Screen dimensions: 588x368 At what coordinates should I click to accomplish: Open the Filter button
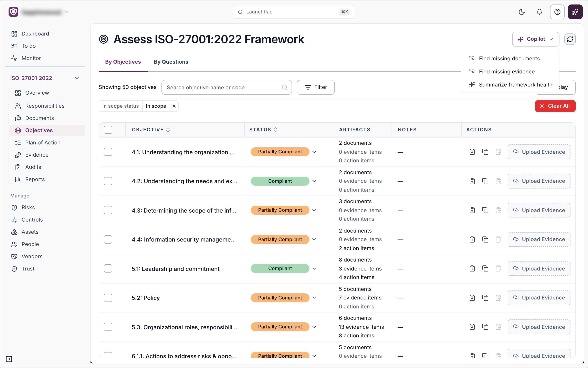(316, 87)
